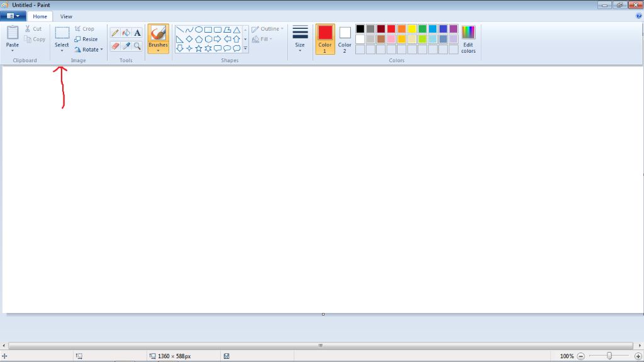The width and height of the screenshot is (644, 362).
Task: Choose the Rectangle shape
Action: click(x=208, y=30)
